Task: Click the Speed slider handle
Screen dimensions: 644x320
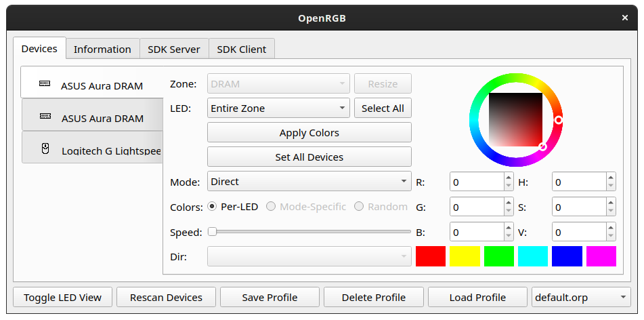Action: click(x=212, y=232)
